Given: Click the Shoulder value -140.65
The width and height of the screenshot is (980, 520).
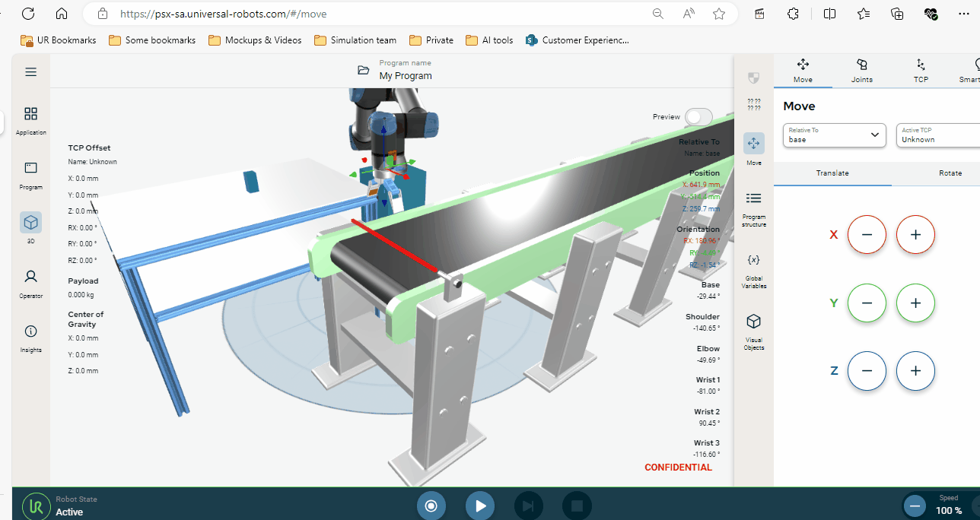Looking at the screenshot, I should click(x=707, y=328).
